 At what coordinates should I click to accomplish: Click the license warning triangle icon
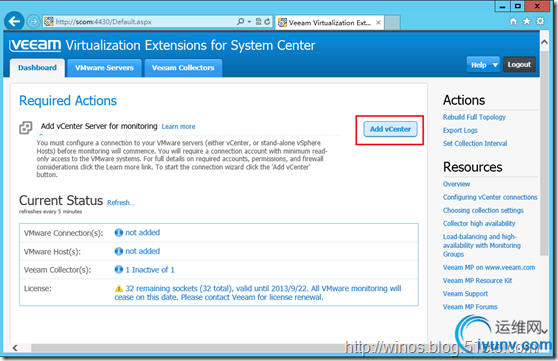point(119,288)
